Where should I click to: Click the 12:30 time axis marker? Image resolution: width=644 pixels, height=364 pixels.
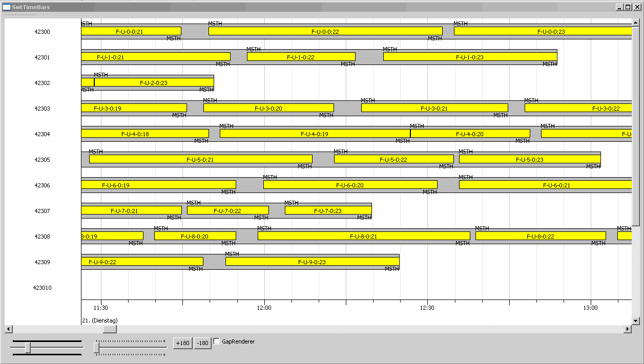427,308
